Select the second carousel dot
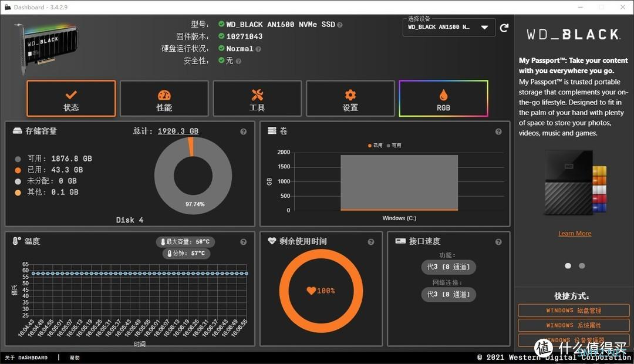 (x=582, y=266)
